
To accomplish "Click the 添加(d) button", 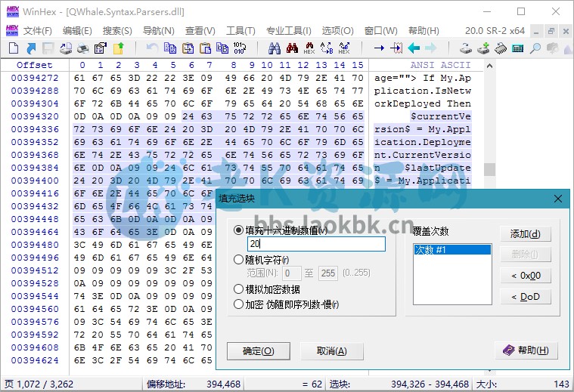I will (x=526, y=233).
